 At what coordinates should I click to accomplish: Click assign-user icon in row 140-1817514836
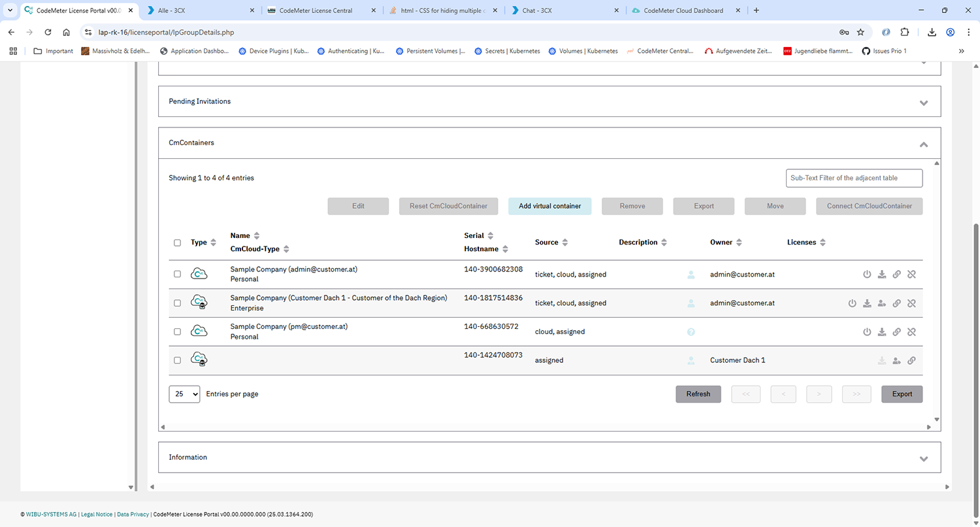882,303
